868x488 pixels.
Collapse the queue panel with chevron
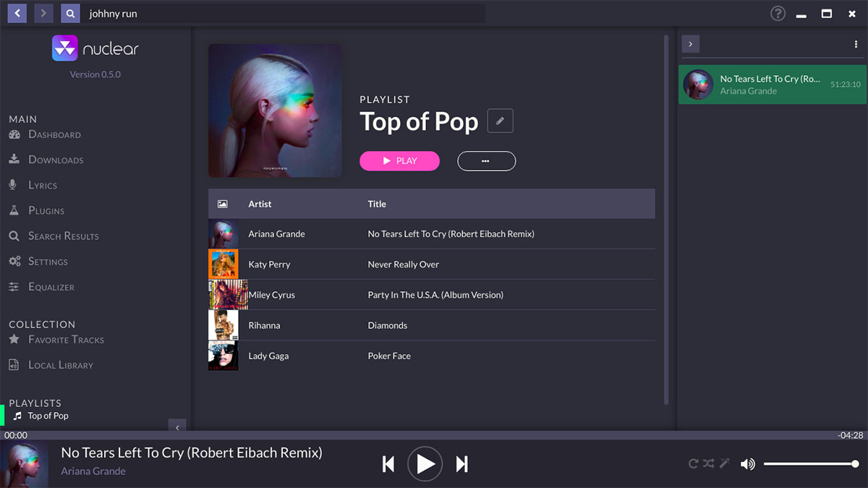pyautogui.click(x=690, y=44)
